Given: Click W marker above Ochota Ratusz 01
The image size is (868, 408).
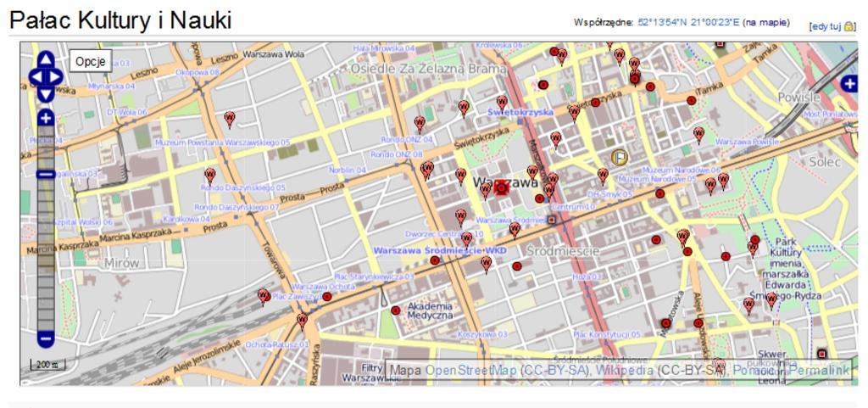Looking at the screenshot, I should coord(302,321).
